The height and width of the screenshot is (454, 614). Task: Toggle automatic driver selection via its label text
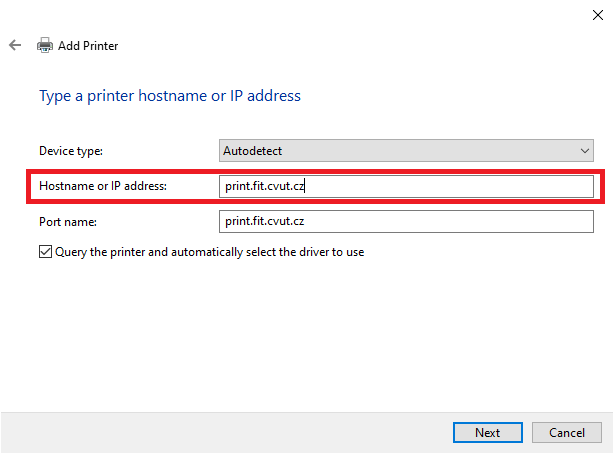209,252
